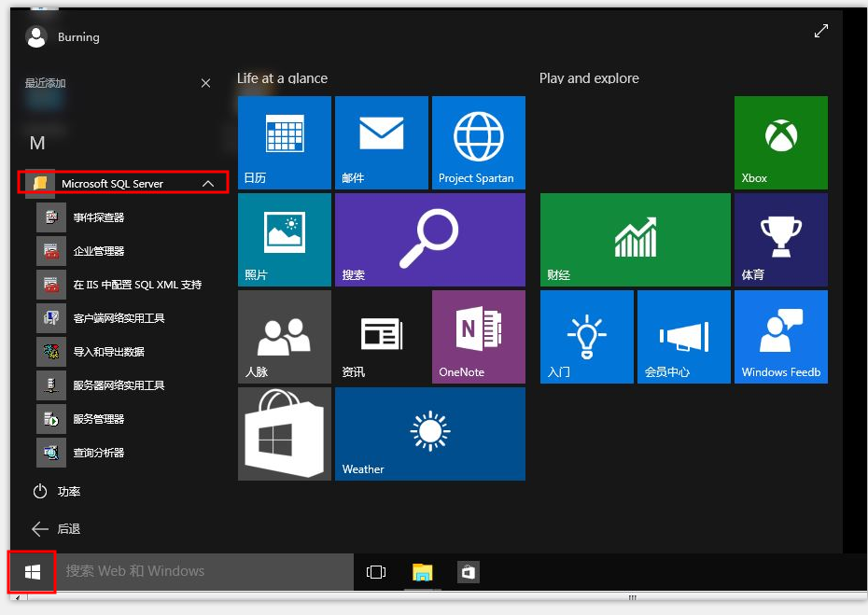Collapse the Microsoft SQL Server folder
This screenshot has height=615, width=868.
point(208,183)
